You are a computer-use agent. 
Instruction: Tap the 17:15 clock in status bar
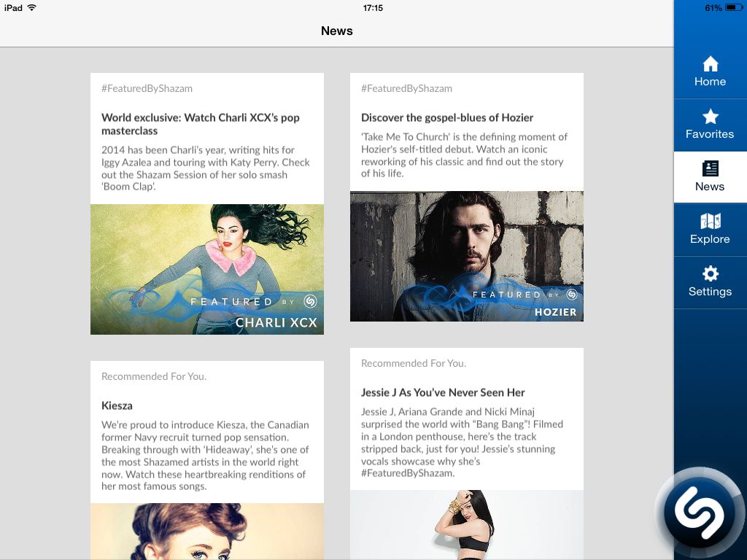click(x=373, y=7)
